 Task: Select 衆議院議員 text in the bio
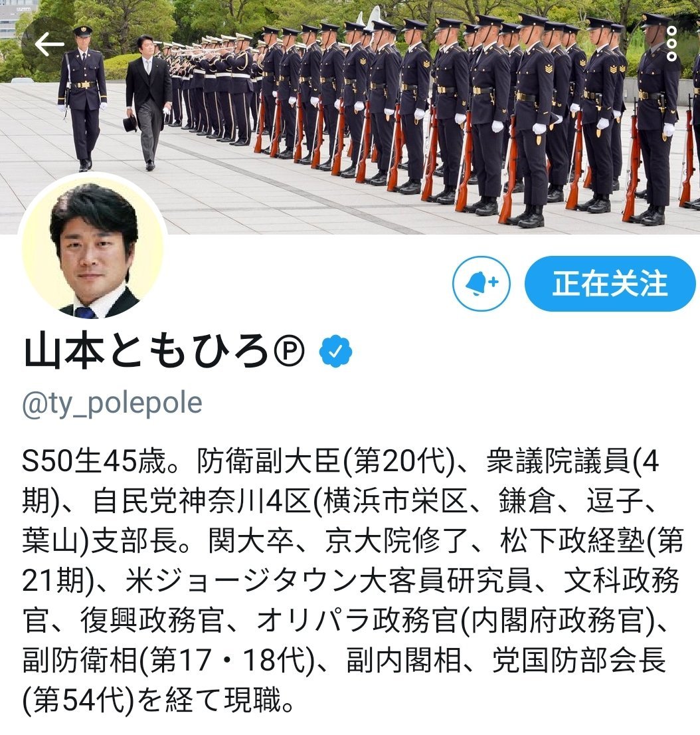pos(558,461)
